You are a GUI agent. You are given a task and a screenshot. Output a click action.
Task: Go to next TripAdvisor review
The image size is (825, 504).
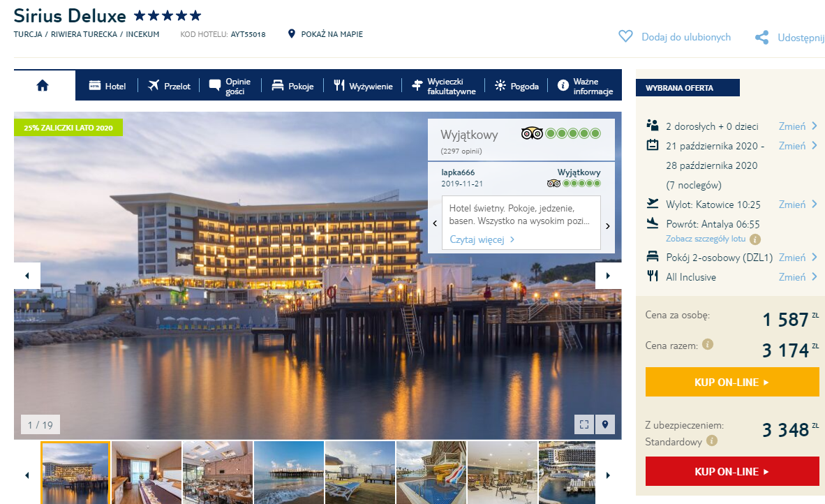608,225
